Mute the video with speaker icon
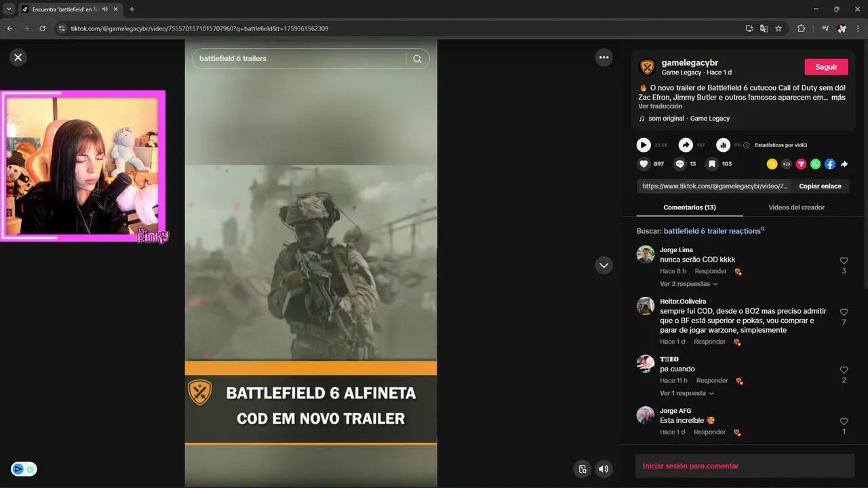 603,468
